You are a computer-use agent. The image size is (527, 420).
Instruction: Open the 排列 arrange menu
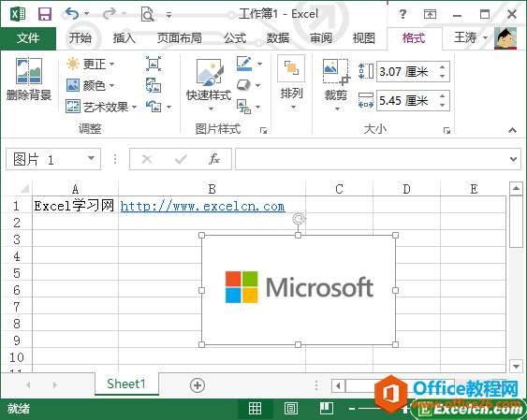point(291,82)
